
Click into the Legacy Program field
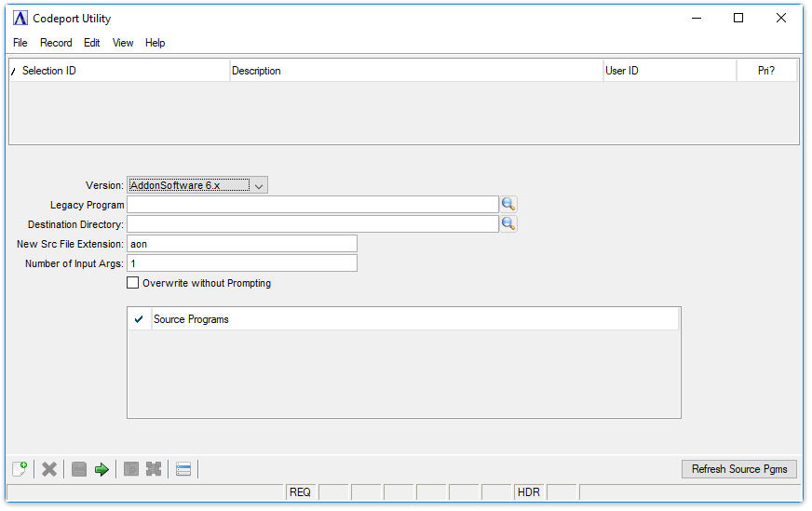(313, 205)
